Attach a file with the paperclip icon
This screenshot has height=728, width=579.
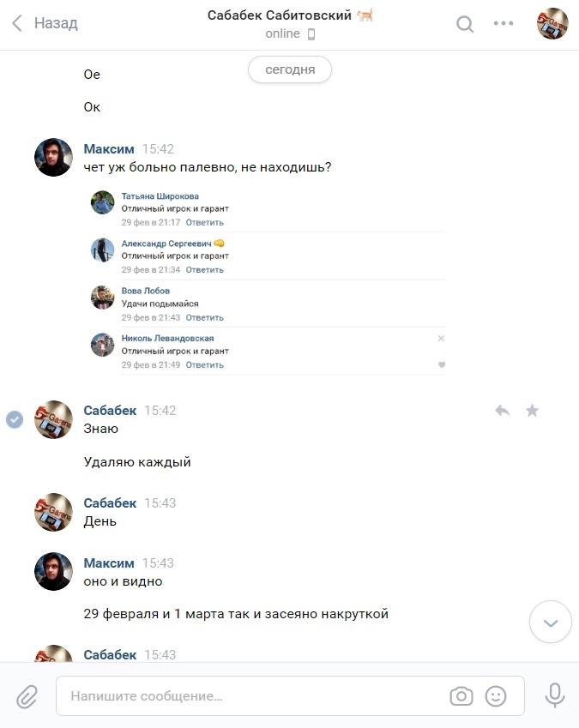point(27,696)
